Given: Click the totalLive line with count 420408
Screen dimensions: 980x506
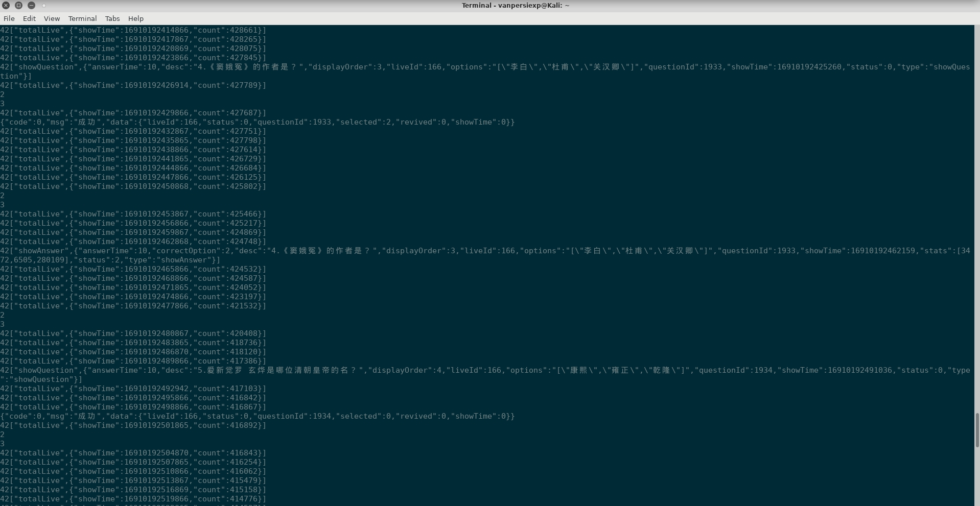Looking at the screenshot, I should [x=133, y=333].
